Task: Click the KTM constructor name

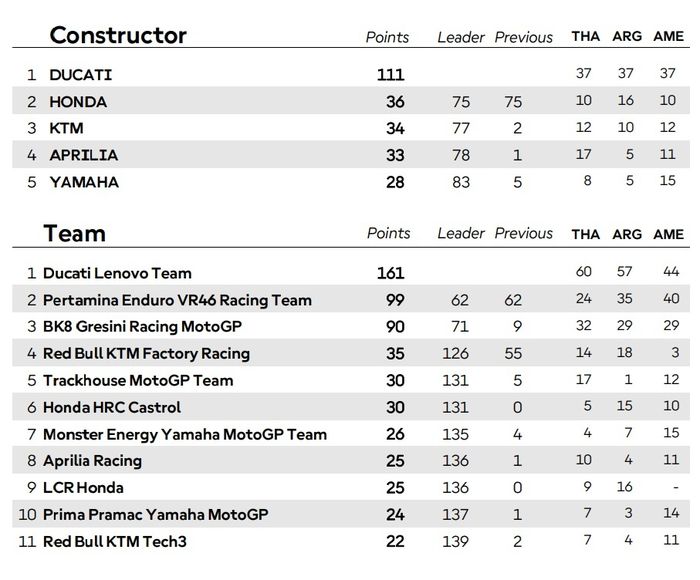Action: (66, 129)
